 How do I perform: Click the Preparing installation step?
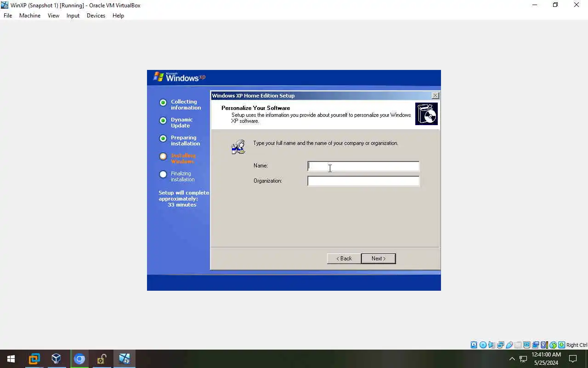[180, 141]
